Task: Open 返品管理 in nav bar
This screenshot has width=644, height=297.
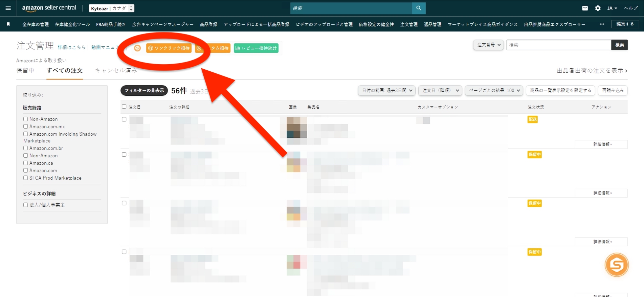Action: [x=432, y=24]
